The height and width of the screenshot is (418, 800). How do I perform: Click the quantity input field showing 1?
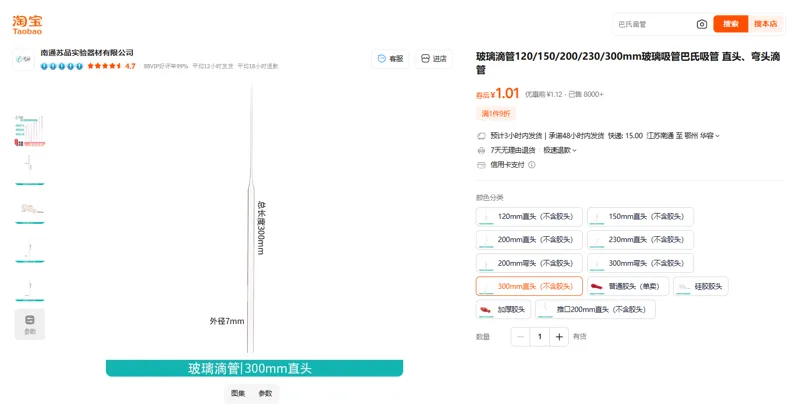[540, 337]
